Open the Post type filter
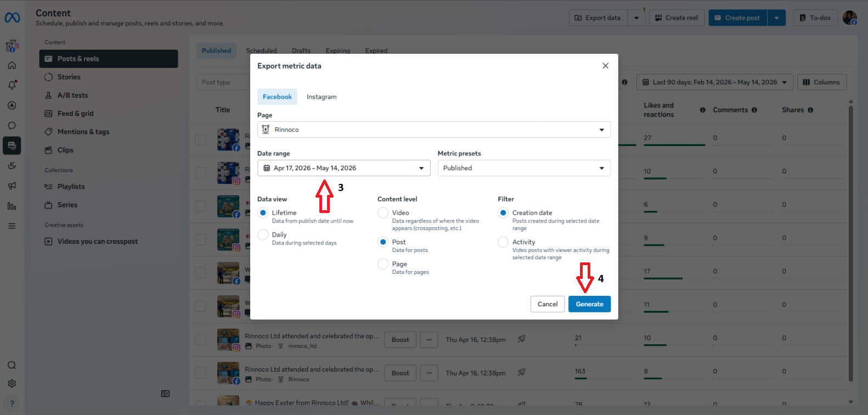 (222, 82)
